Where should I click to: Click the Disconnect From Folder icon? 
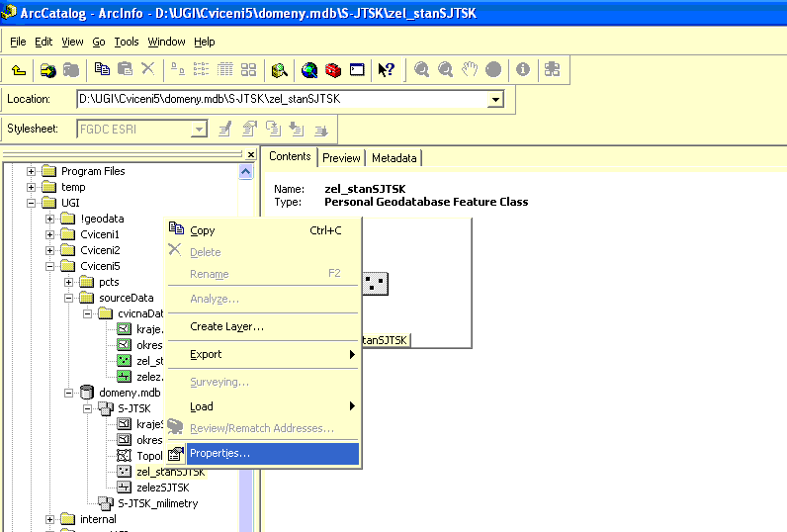(x=71, y=70)
